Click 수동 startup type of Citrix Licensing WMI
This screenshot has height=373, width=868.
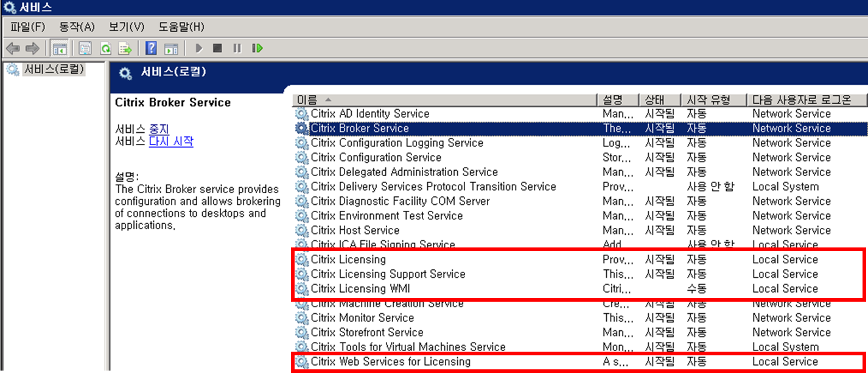tap(697, 289)
